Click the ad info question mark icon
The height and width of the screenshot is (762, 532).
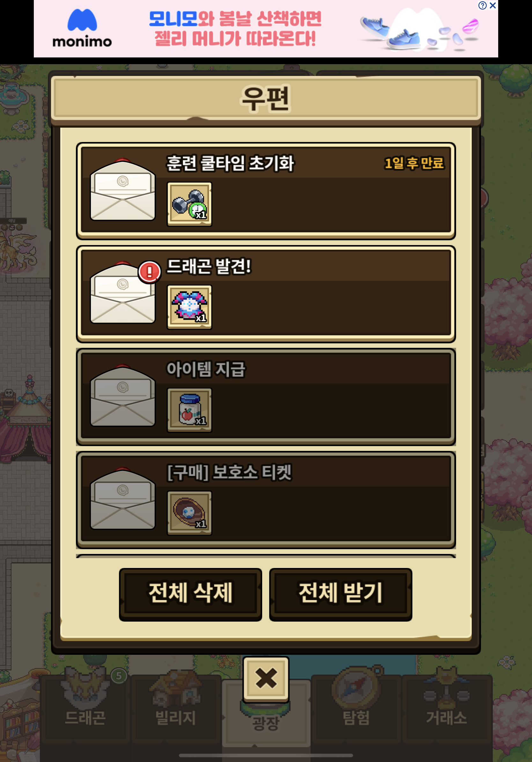pos(483,5)
